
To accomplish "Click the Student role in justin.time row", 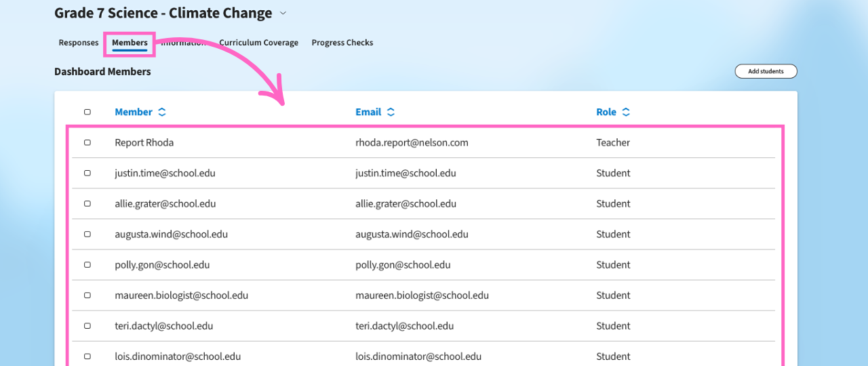I will tap(613, 173).
